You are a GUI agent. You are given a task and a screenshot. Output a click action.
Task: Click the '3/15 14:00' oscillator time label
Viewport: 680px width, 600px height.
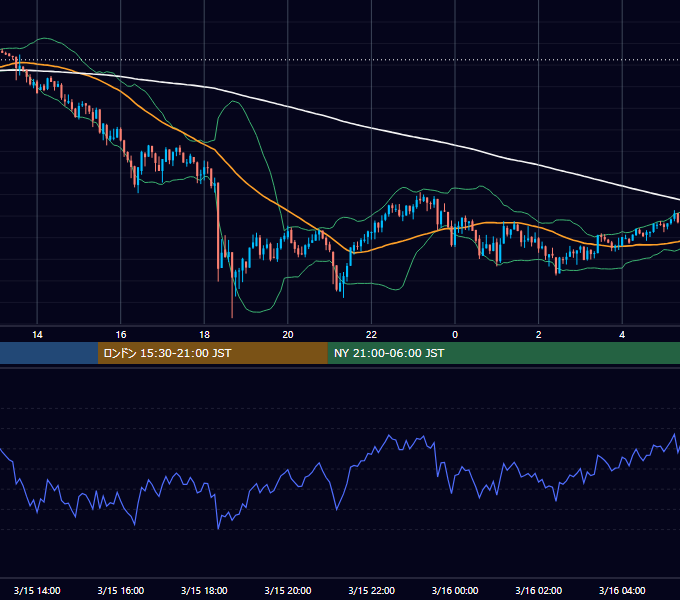(37, 590)
